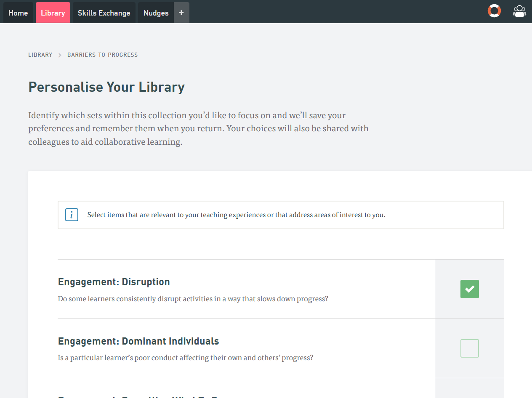This screenshot has width=532, height=398.
Task: Click the Disruption description about slowing progress
Action: [x=193, y=299]
